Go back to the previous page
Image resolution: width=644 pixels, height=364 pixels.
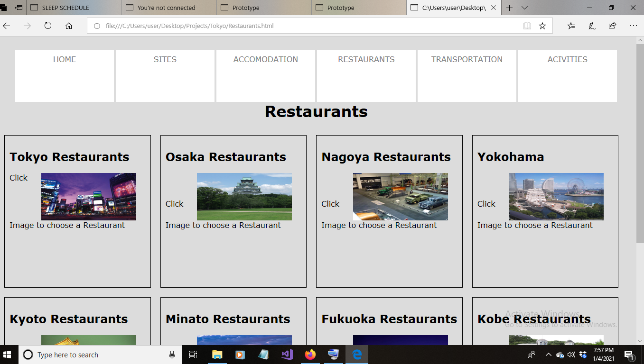coord(7,26)
